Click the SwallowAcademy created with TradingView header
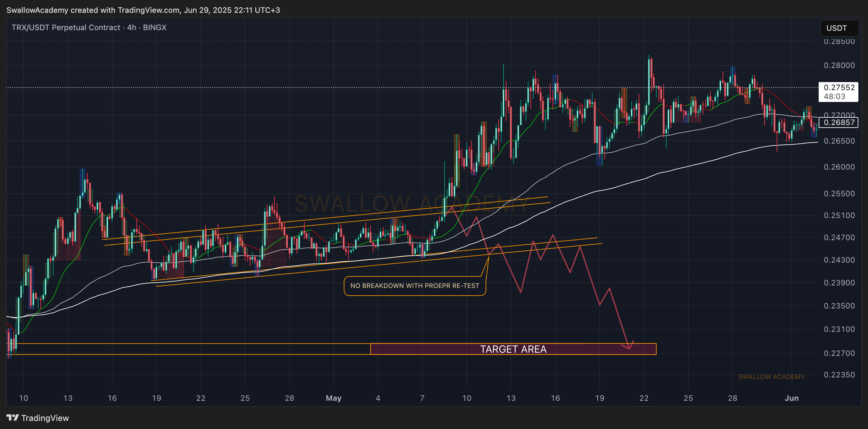868x429 pixels. [143, 10]
